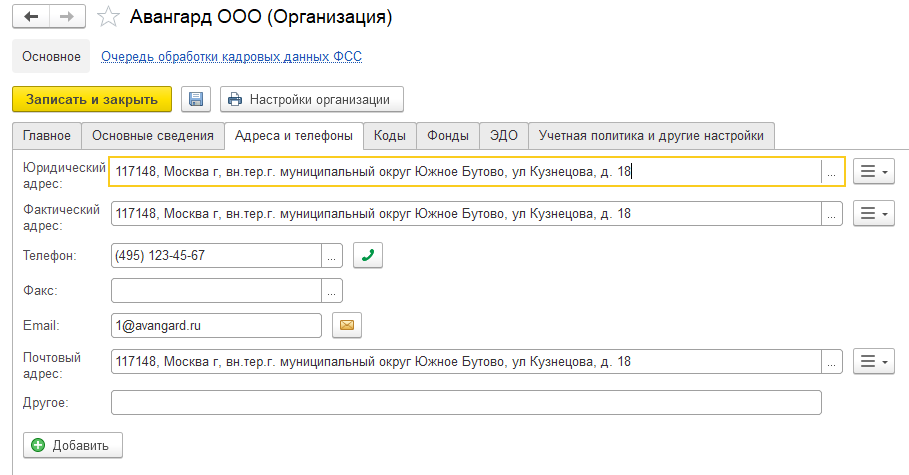
Task: Dial the phone number with green handset icon
Action: [x=368, y=255]
